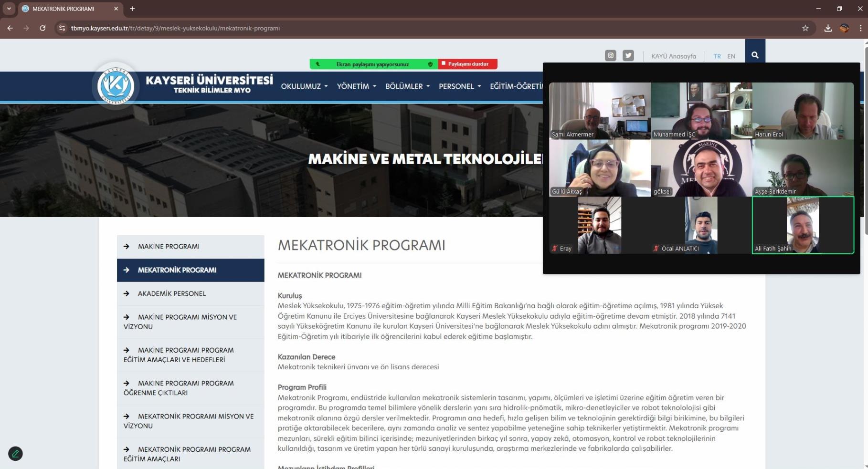Expand the BÖLÜMLER menu

[407, 86]
